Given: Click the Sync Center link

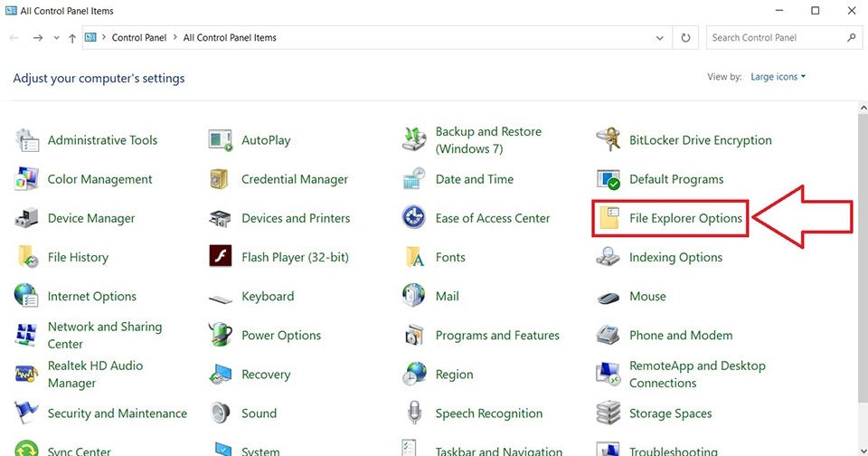Looking at the screenshot, I should pos(80,451).
